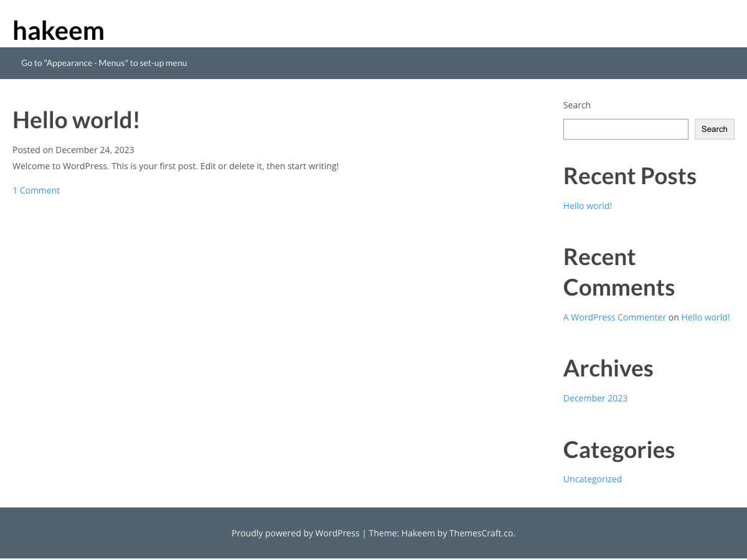The image size is (747, 560).
Task: Click the December 24, 2023 posted date
Action: [x=95, y=149]
